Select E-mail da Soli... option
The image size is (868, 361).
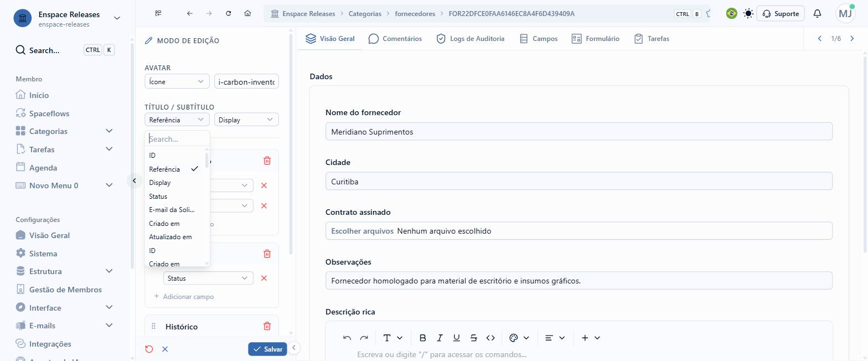(174, 210)
